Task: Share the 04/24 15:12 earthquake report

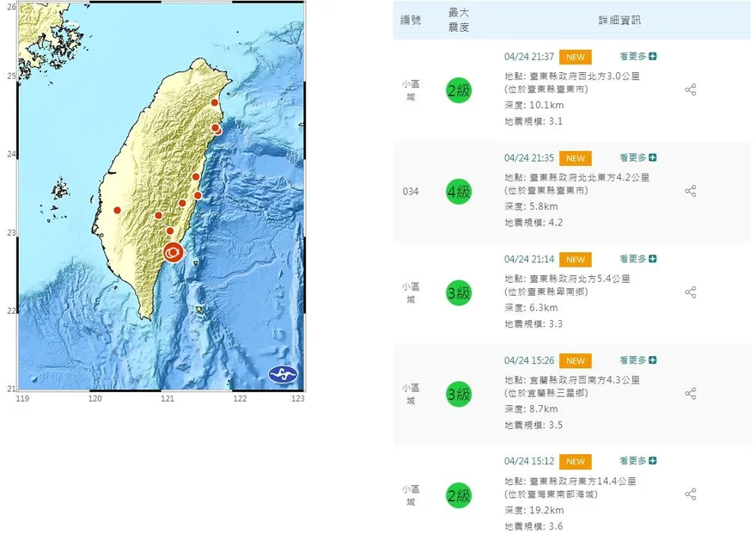Action: tap(690, 494)
